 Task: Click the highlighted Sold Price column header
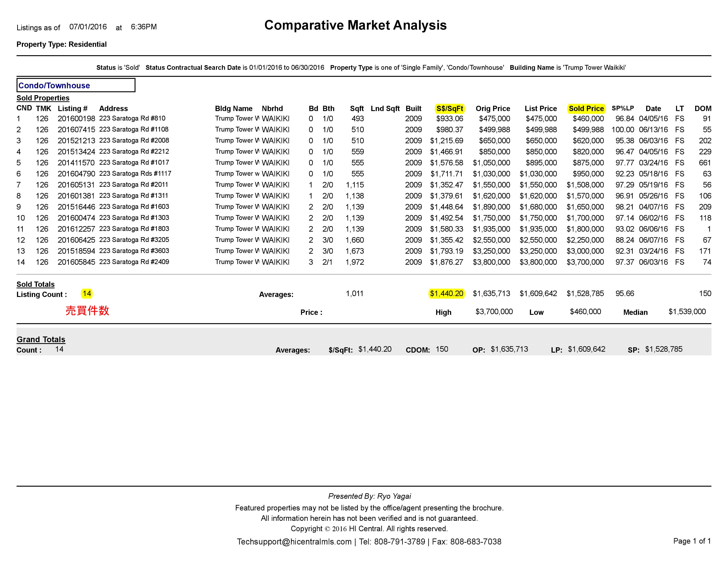click(x=586, y=108)
